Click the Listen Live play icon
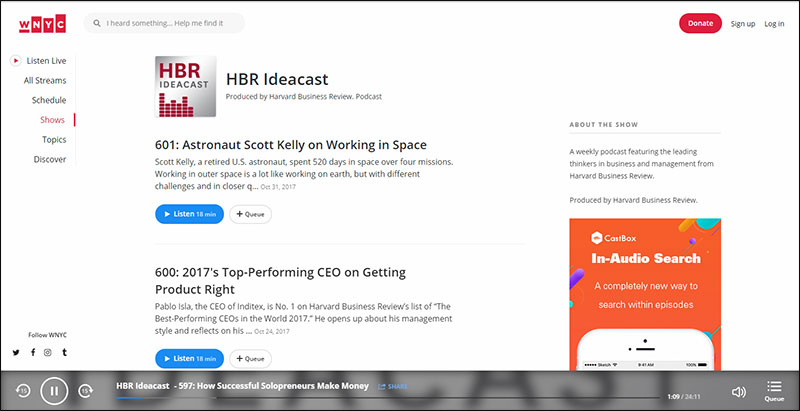The width and height of the screenshot is (800, 411). click(16, 61)
